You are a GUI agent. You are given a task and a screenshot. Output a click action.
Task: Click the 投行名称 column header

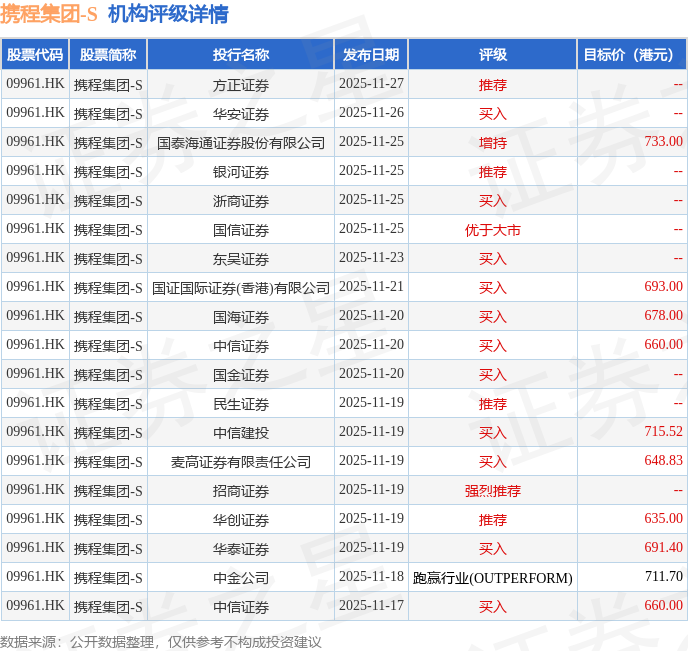[x=241, y=55]
